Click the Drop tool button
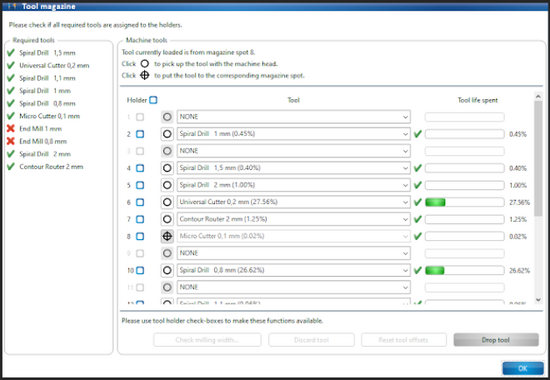This screenshot has height=380, width=550. [x=496, y=340]
